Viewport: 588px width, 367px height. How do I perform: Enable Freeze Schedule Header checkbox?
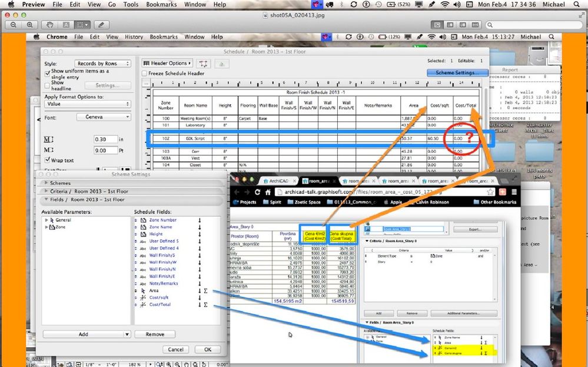[x=144, y=74]
